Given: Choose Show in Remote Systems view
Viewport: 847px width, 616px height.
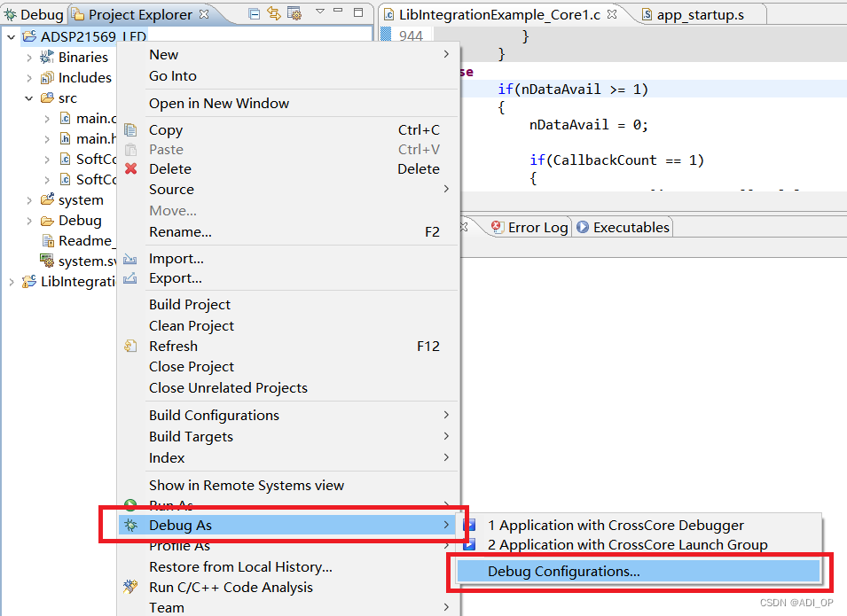Looking at the screenshot, I should tap(288, 486).
